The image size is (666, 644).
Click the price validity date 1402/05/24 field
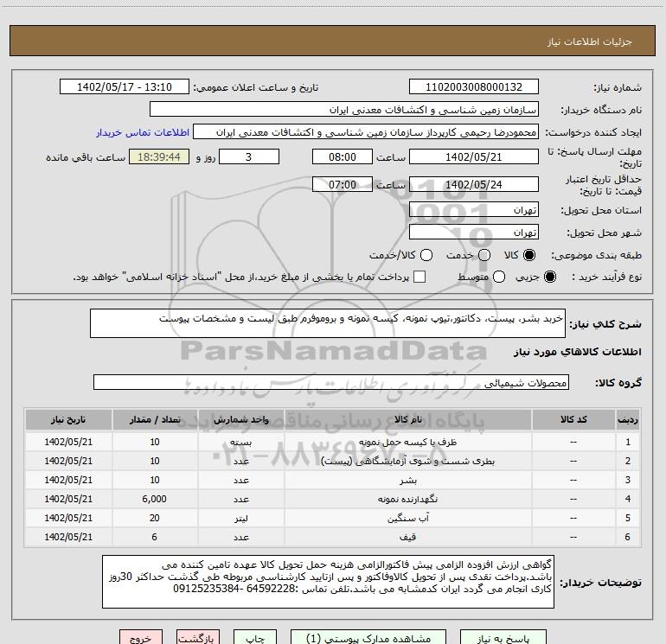tap(474, 185)
